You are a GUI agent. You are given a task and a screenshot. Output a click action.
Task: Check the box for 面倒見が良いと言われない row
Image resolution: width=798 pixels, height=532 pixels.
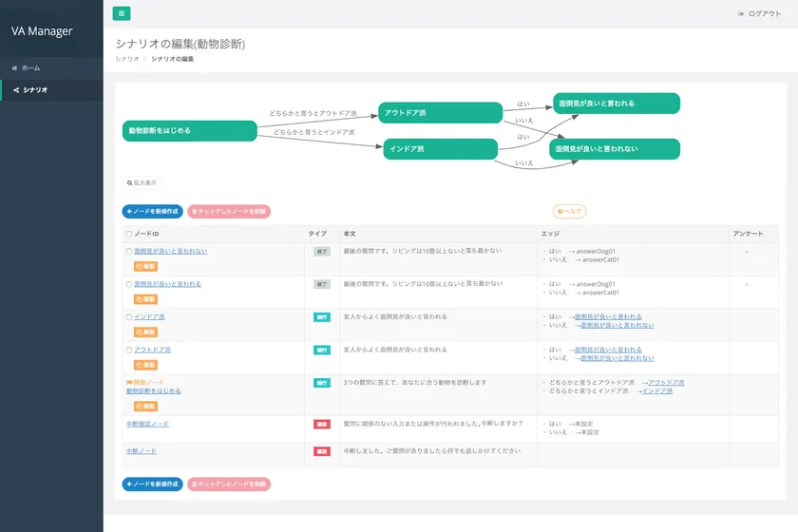(x=129, y=252)
